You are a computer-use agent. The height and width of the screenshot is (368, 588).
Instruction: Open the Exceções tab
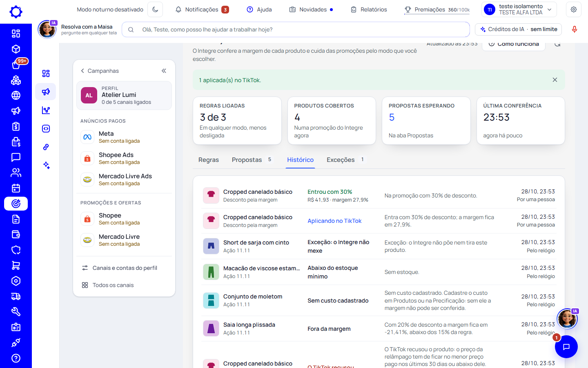tap(345, 160)
